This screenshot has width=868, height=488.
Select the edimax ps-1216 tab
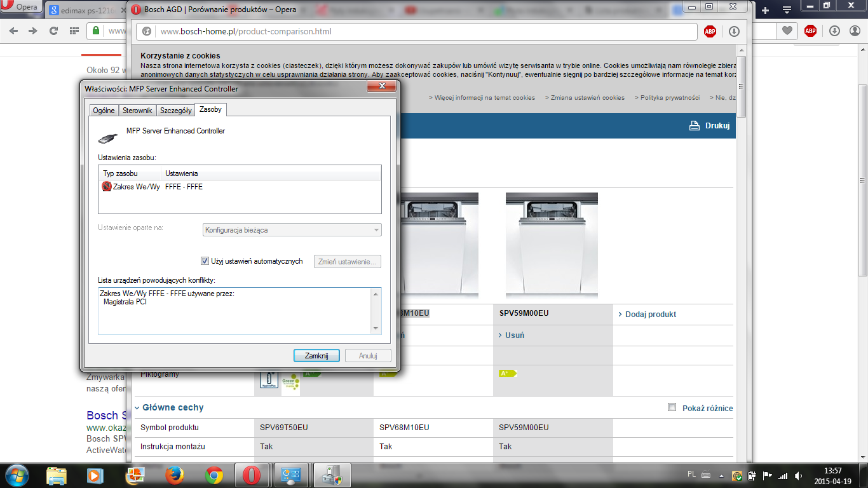click(x=85, y=10)
